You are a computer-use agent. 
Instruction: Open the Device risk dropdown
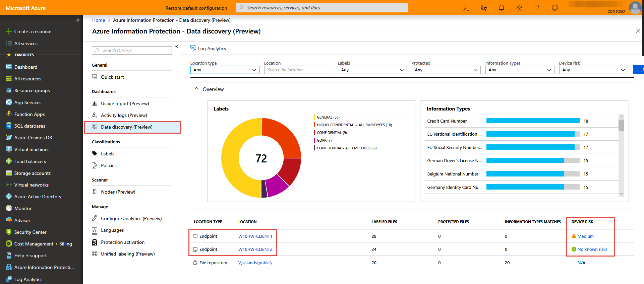click(593, 70)
